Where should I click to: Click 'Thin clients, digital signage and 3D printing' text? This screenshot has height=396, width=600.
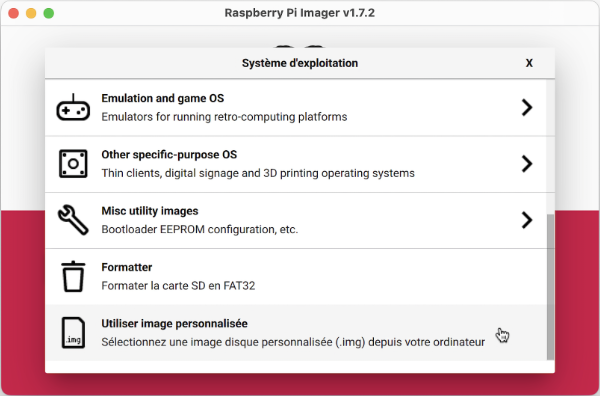pos(210,173)
